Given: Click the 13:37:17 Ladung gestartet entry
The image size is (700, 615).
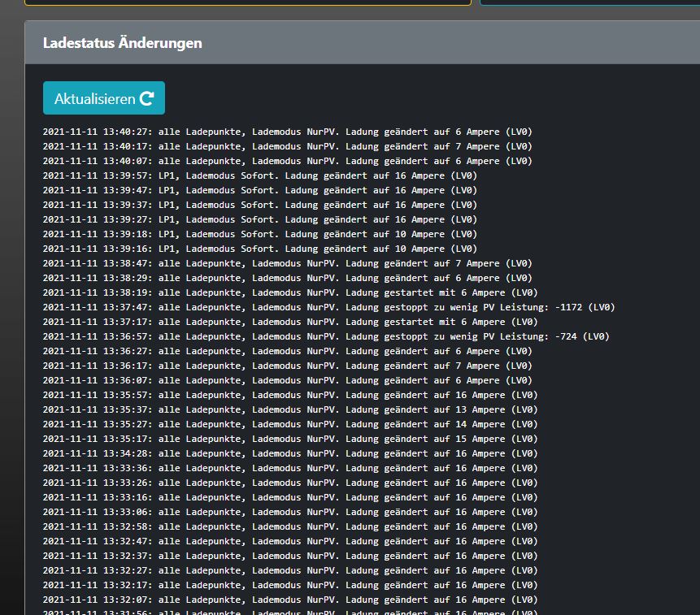Looking at the screenshot, I should pos(289,322).
